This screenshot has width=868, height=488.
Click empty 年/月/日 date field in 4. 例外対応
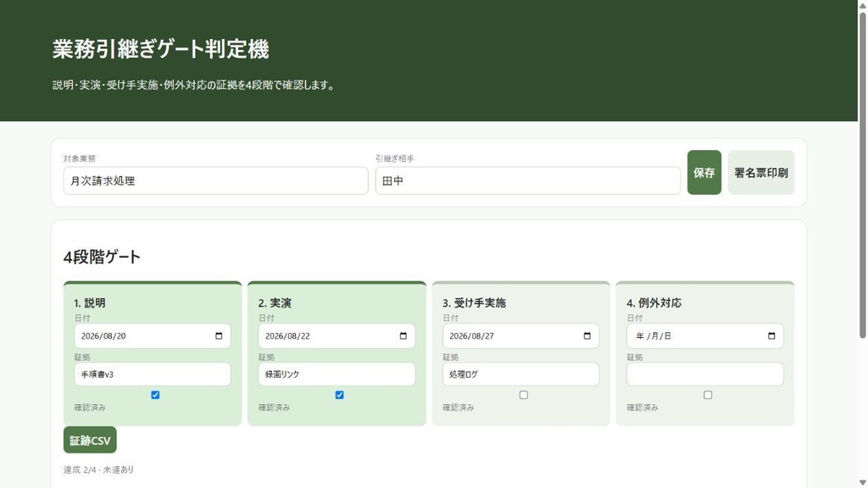pyautogui.click(x=705, y=335)
